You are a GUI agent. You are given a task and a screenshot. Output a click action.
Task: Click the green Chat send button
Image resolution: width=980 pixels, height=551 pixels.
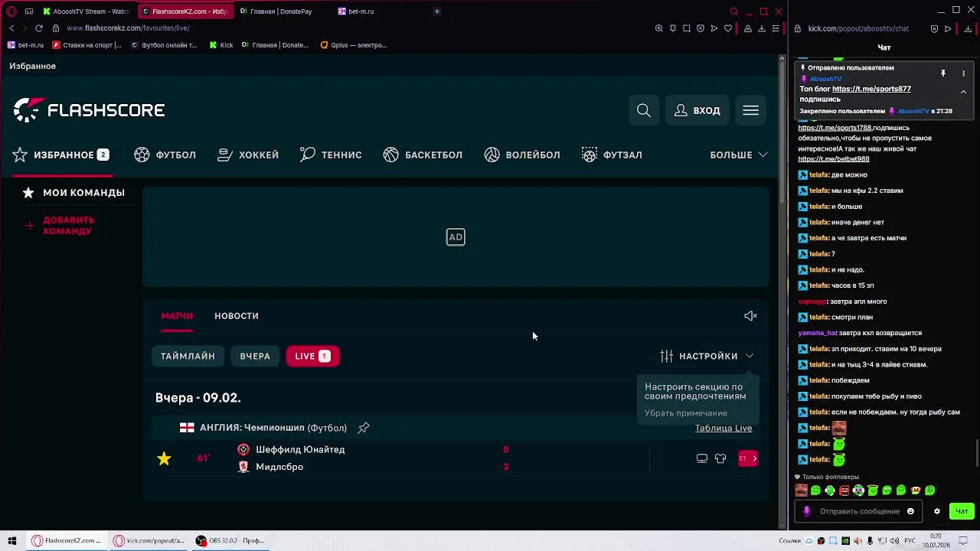click(x=962, y=511)
